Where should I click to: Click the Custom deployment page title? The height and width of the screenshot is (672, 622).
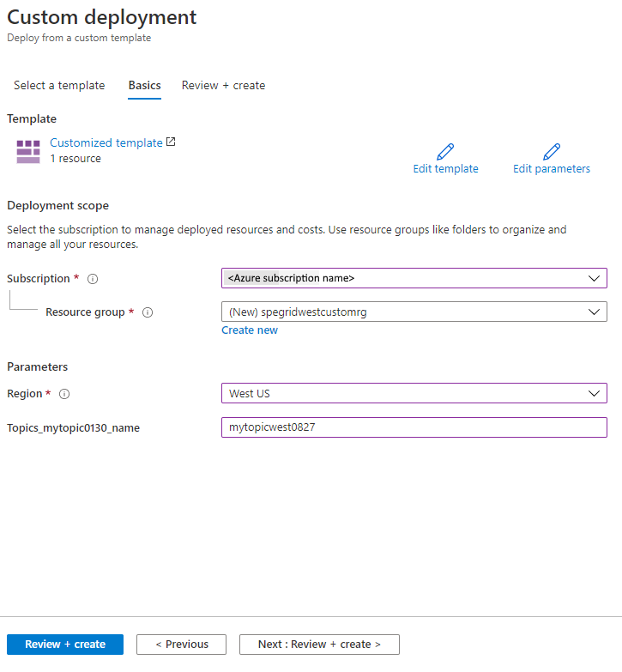click(x=102, y=17)
